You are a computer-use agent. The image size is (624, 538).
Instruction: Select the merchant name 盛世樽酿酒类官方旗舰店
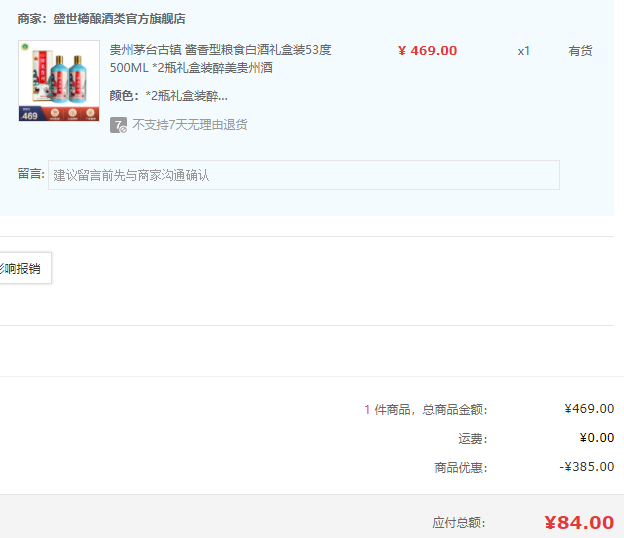[x=119, y=19]
